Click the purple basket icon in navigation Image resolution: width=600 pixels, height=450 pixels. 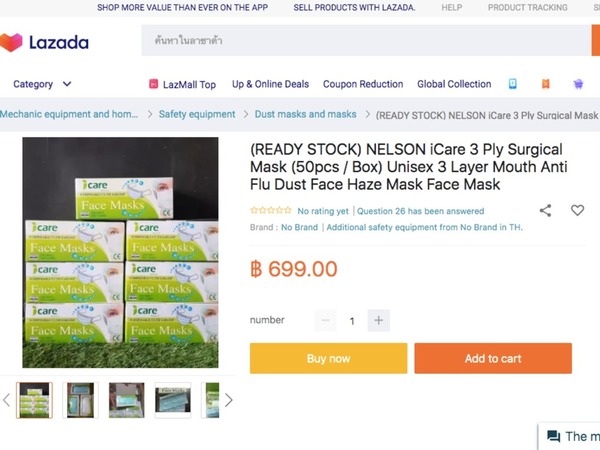point(578,84)
